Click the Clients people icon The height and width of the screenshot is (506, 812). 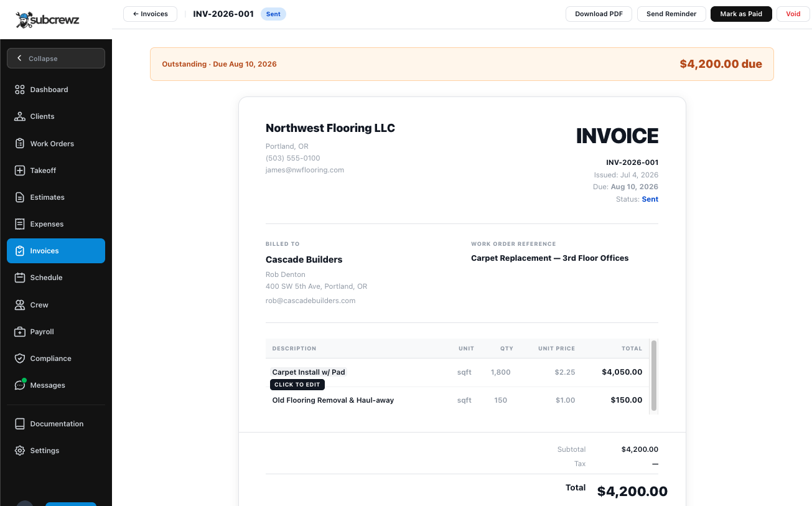coord(20,116)
